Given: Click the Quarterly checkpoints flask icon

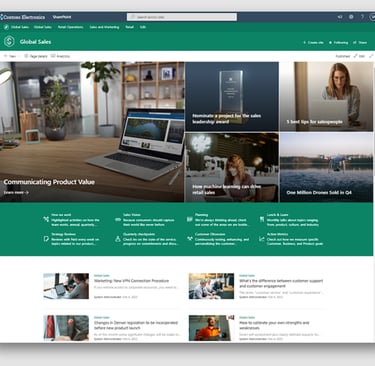Looking at the screenshot, I should (x=118, y=239).
